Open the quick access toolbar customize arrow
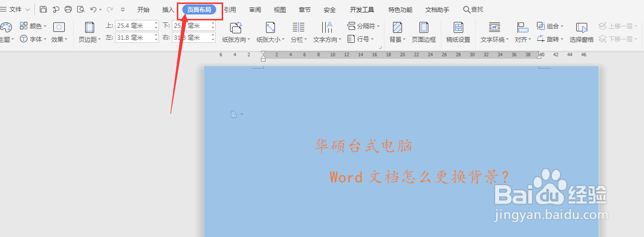Screen dimensions: 644x237 click(123, 9)
